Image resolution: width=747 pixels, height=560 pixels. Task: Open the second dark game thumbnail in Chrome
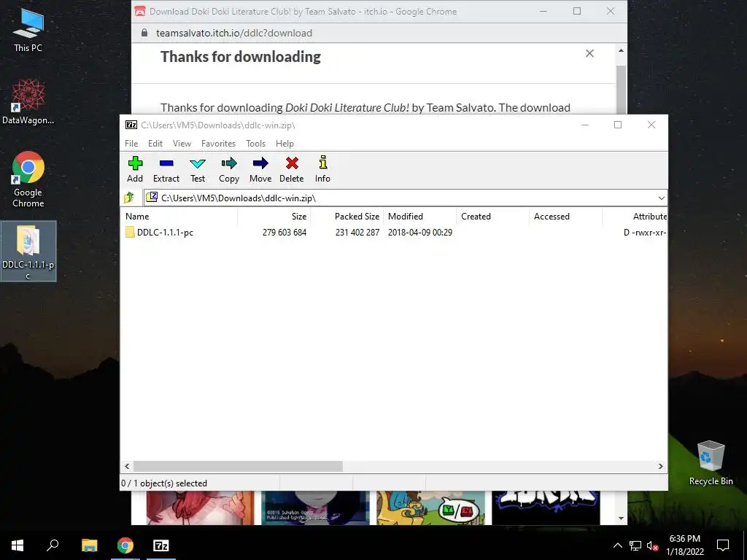pos(315,507)
